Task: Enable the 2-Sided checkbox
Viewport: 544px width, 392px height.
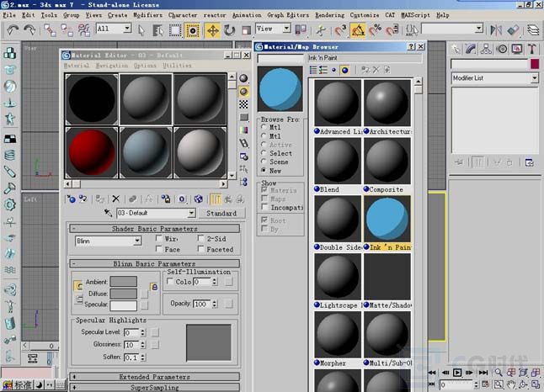Action: (201, 238)
